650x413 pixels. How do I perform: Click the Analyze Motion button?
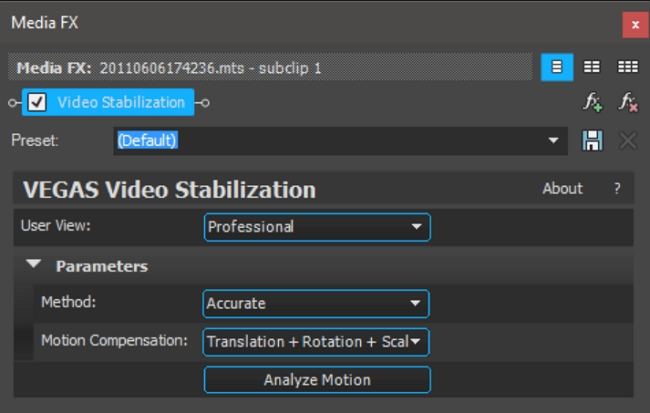click(317, 380)
